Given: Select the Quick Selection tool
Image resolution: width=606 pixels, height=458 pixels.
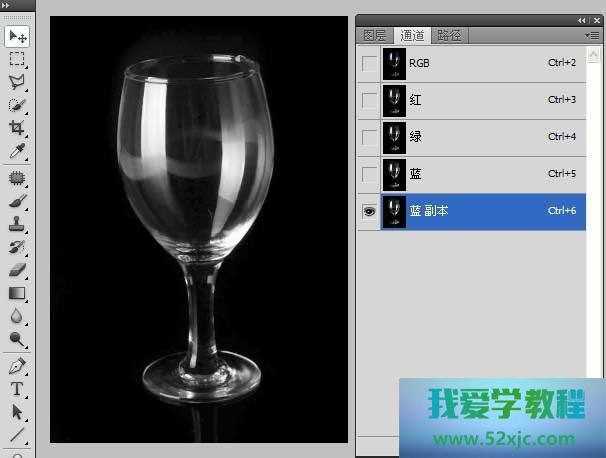Looking at the screenshot, I should point(17,106).
